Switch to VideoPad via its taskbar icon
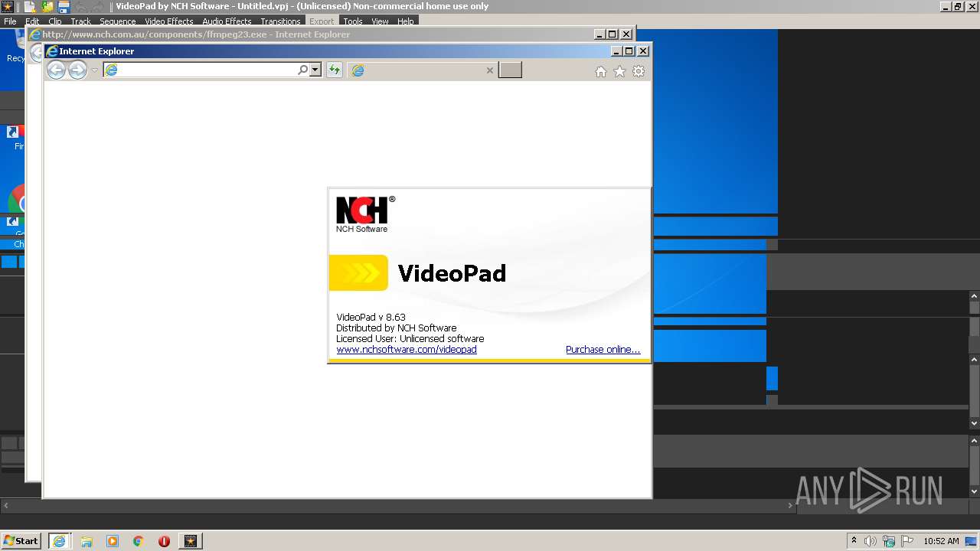This screenshot has width=980, height=551. [191, 541]
